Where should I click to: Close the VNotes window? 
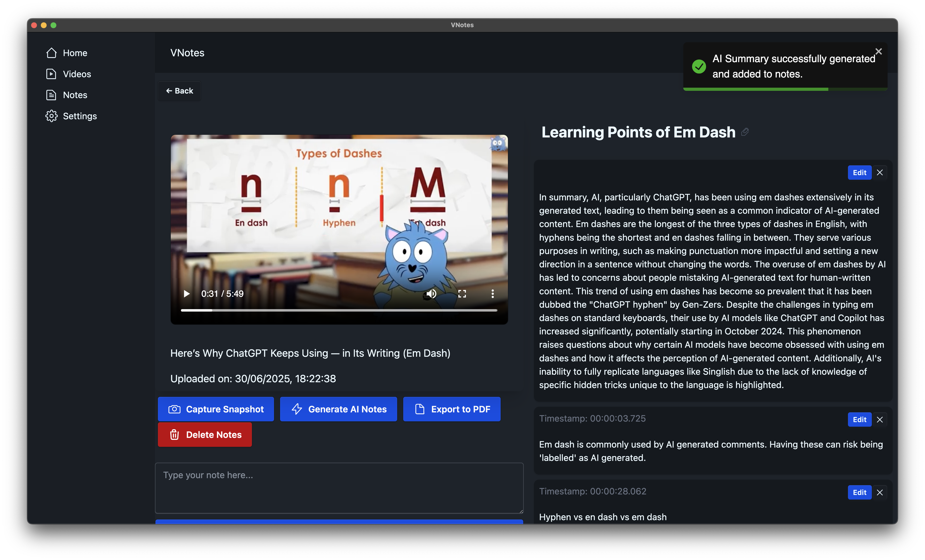[34, 25]
